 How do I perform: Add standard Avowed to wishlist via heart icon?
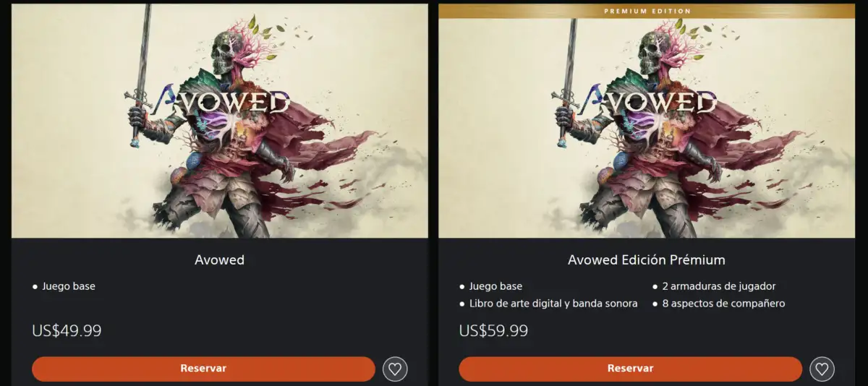(395, 369)
